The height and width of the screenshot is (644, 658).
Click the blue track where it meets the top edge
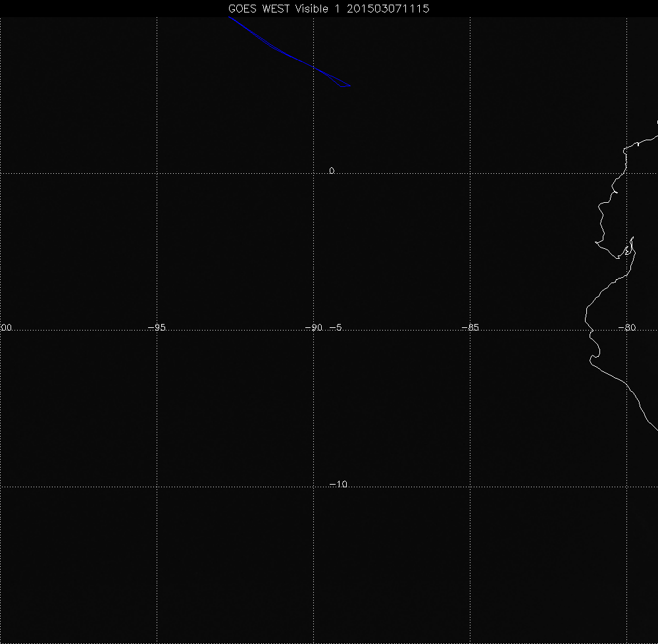(x=229, y=18)
